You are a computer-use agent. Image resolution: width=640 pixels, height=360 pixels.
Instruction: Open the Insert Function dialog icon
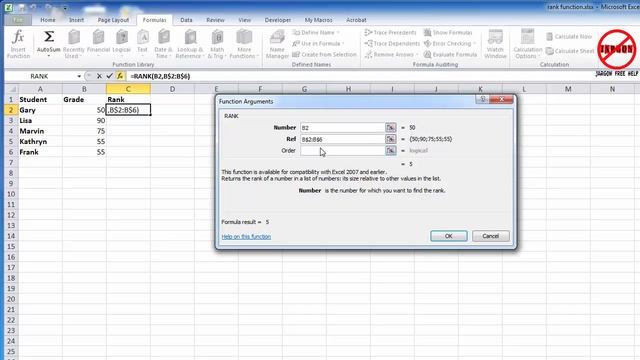pos(18,44)
